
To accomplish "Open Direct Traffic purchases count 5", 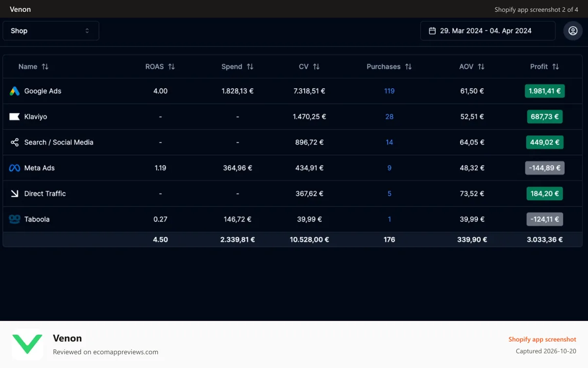I will click(390, 193).
